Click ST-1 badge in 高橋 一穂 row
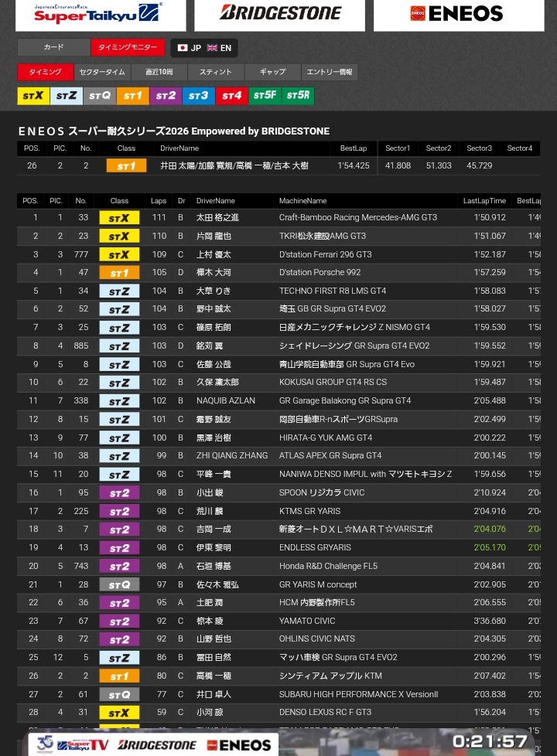The height and width of the screenshot is (756, 557). [x=119, y=676]
